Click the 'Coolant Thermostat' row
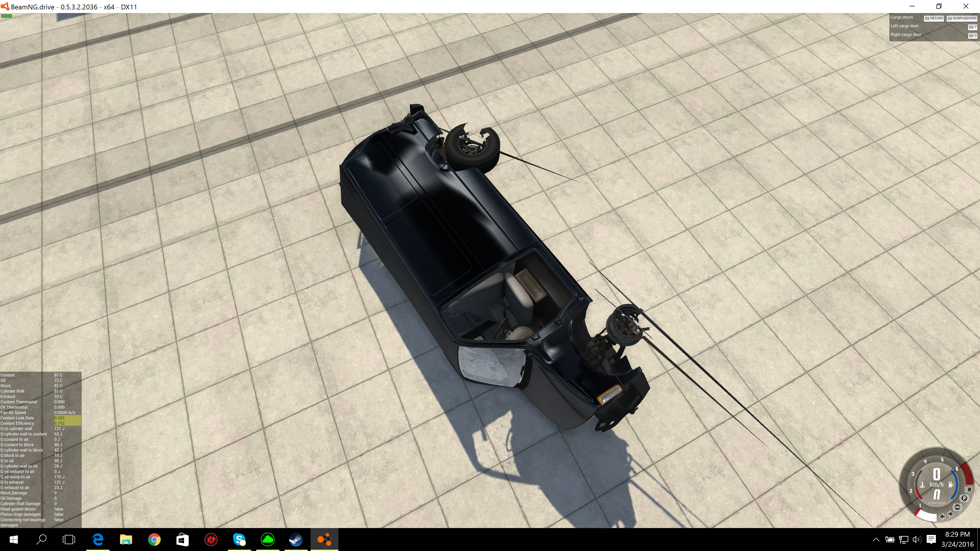This screenshot has height=551, width=980. [41, 402]
